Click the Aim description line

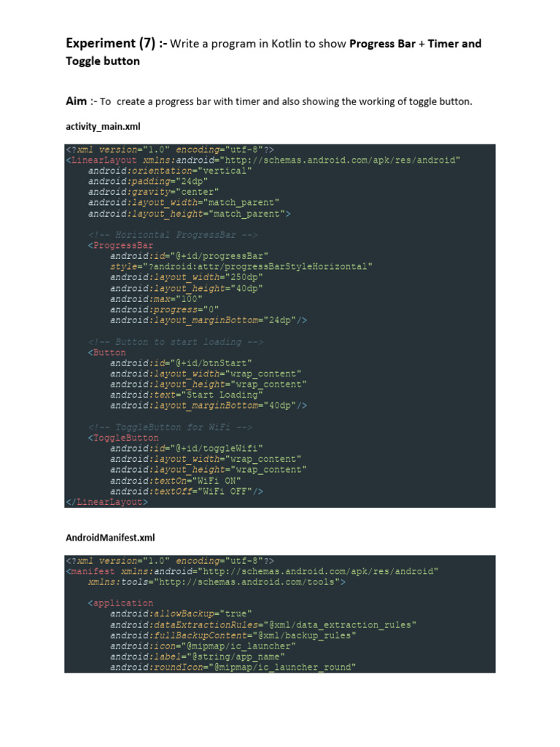tap(269, 101)
